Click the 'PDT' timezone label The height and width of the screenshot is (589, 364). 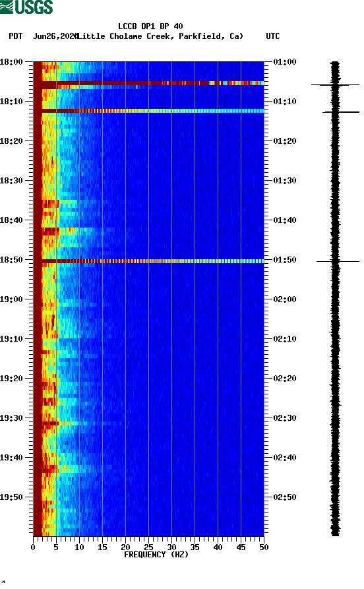(x=15, y=36)
